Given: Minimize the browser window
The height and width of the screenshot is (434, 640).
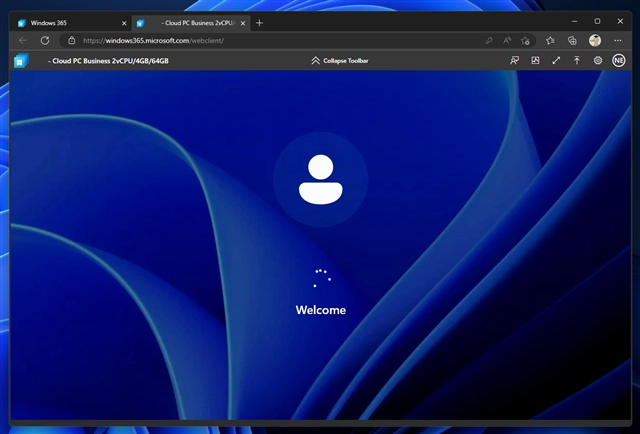Looking at the screenshot, I should coord(574,21).
